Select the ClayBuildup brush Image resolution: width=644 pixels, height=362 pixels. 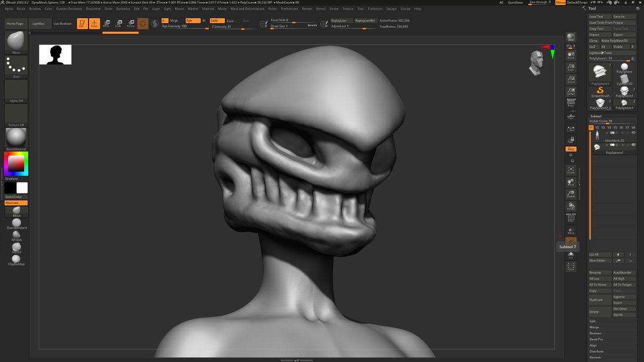(x=16, y=259)
